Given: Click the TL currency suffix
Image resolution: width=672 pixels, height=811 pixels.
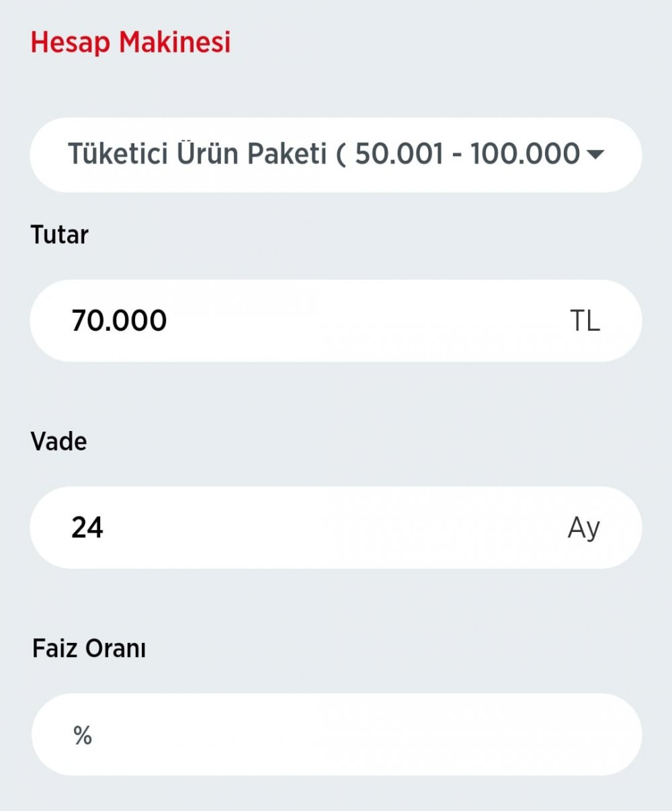Looking at the screenshot, I should 584,321.
